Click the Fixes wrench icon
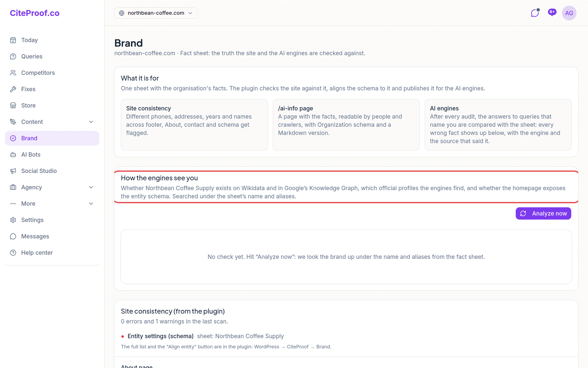 tap(13, 89)
